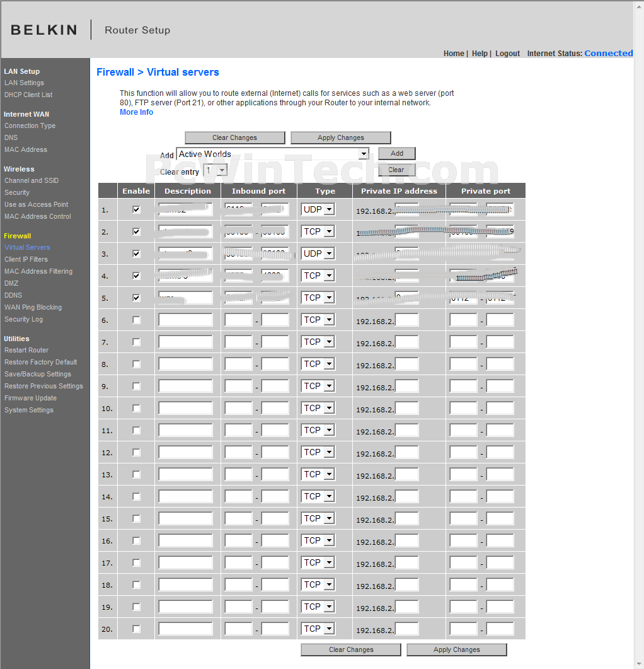Screen dimensions: 644x669
Task: Uncheck the Enable box in row 2
Action: tap(136, 231)
